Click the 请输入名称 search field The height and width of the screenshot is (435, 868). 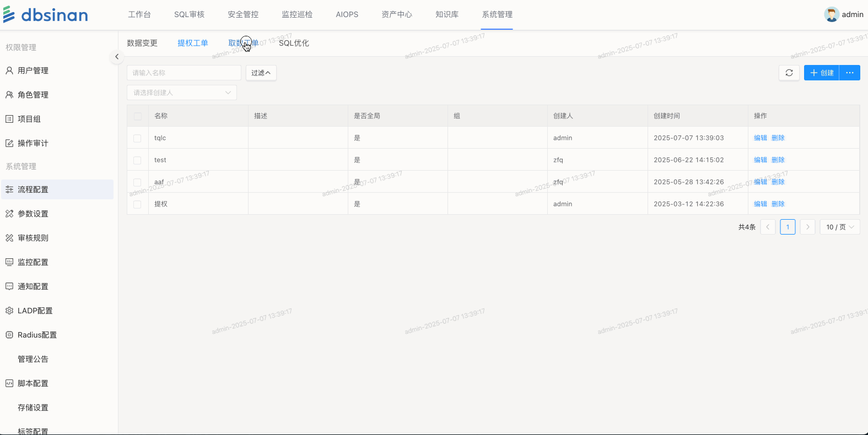click(x=184, y=73)
